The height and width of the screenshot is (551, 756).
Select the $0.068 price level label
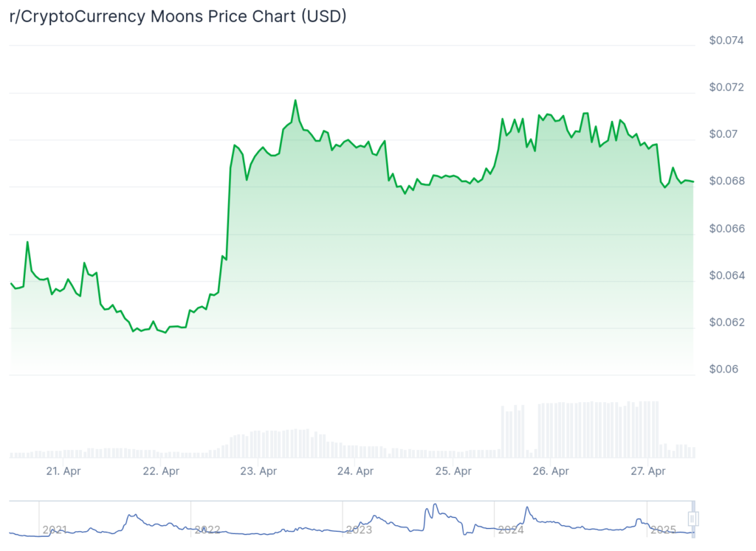click(726, 181)
